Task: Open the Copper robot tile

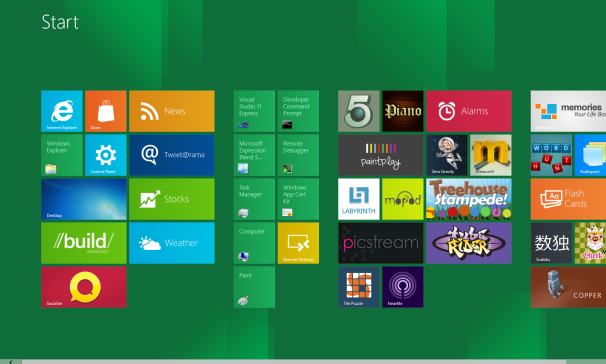Action: coord(569,287)
